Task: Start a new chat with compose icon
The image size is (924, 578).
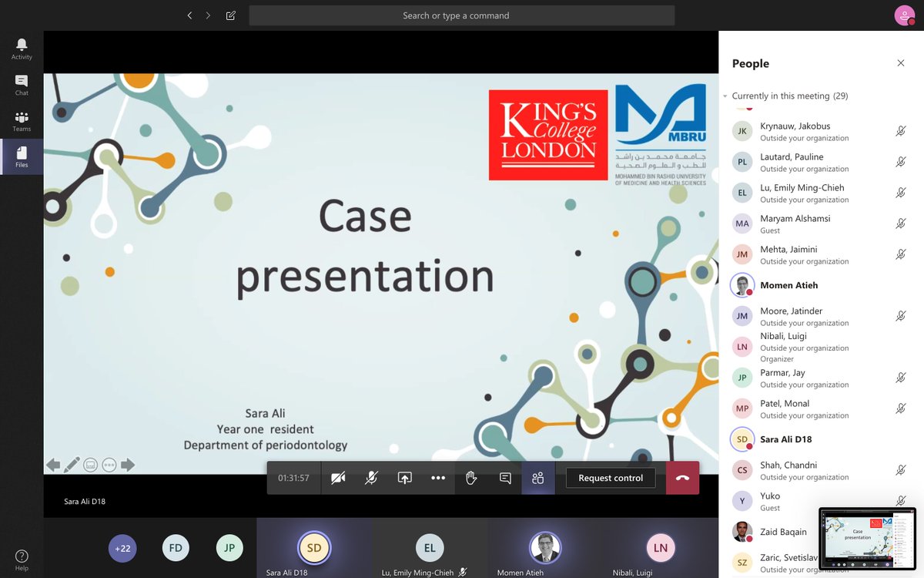Action: coord(231,15)
